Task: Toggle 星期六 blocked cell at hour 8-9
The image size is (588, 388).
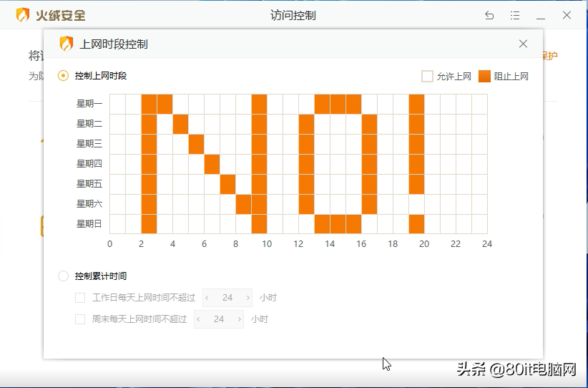Action: (243, 205)
